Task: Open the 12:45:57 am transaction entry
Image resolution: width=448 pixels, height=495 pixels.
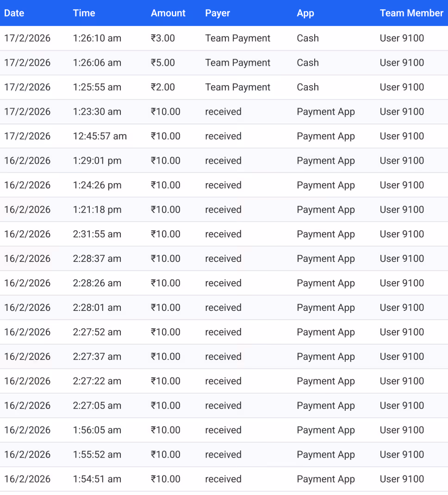Action: [224, 136]
